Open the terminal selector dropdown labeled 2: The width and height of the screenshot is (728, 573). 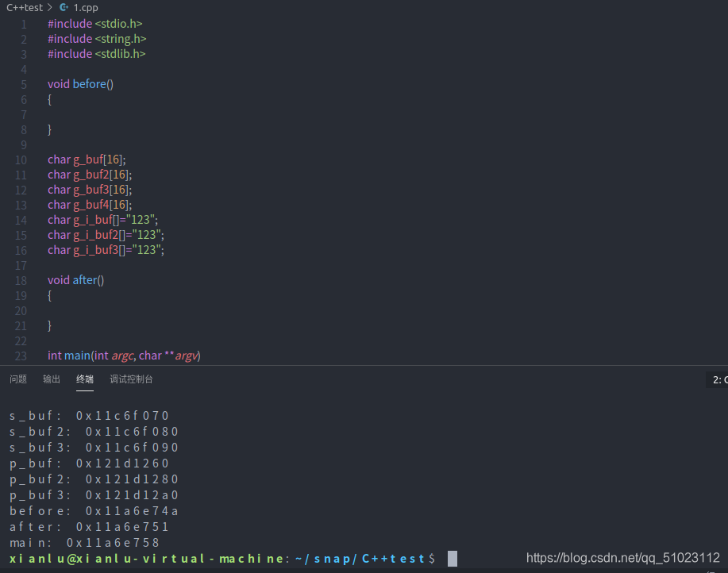tap(718, 379)
